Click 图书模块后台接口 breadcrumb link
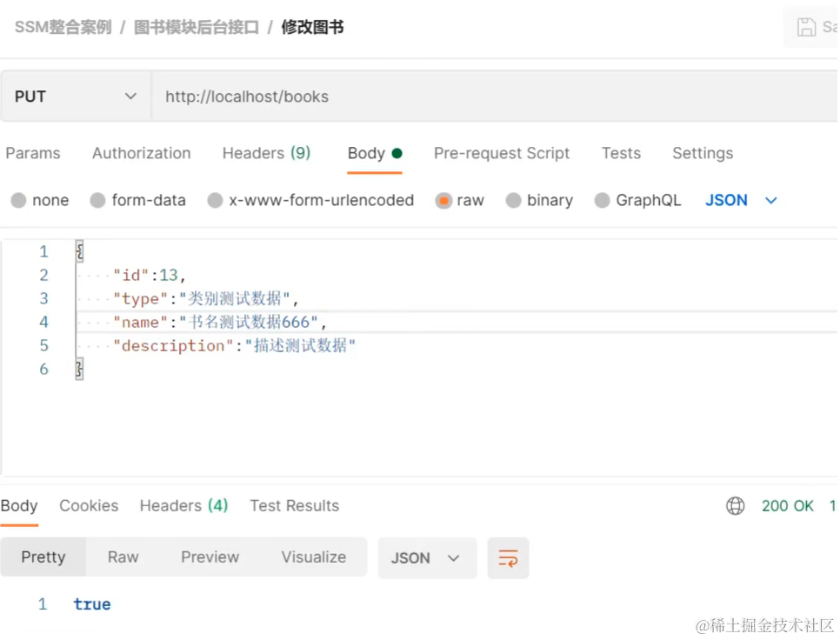 tap(196, 27)
